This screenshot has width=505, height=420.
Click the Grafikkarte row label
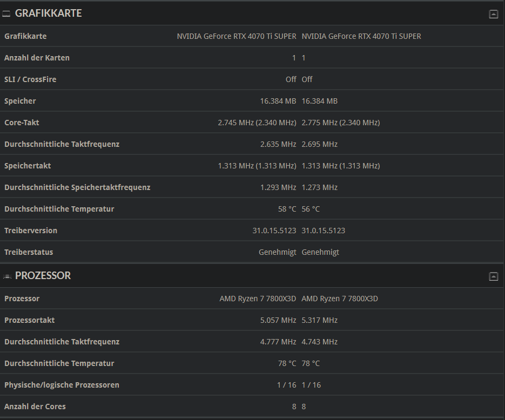[x=25, y=36]
